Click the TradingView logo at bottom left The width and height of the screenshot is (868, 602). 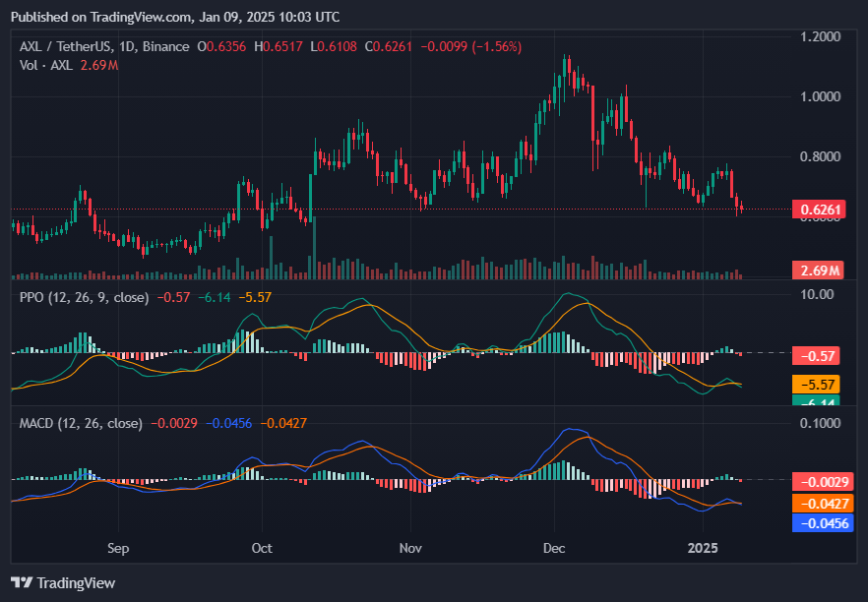(63, 582)
